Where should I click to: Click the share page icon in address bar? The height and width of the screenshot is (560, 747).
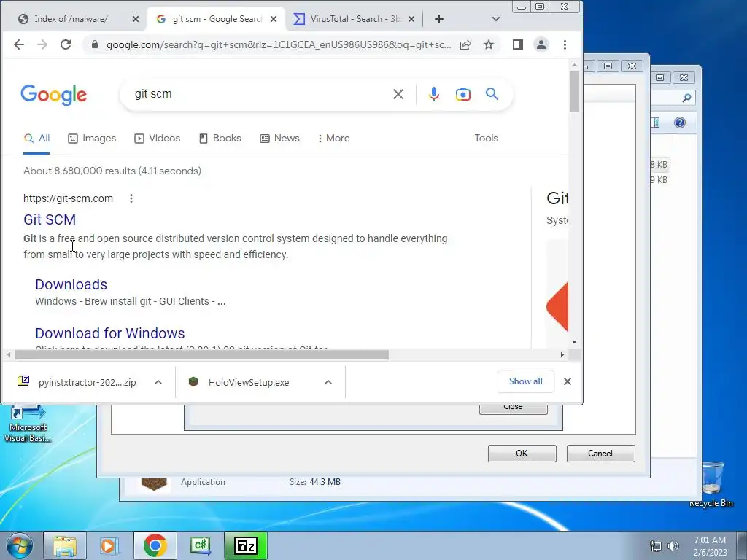(465, 44)
